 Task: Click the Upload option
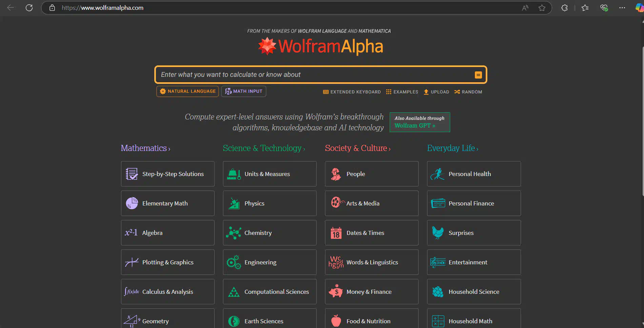tap(436, 92)
